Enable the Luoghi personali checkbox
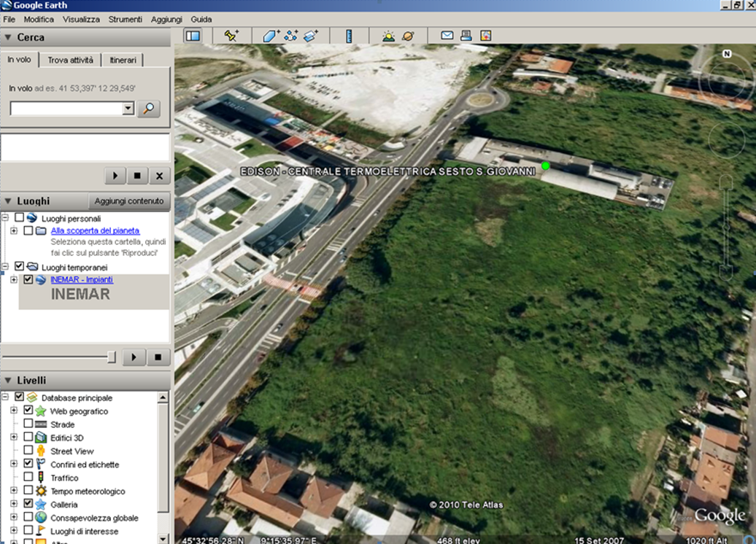 coord(19,218)
